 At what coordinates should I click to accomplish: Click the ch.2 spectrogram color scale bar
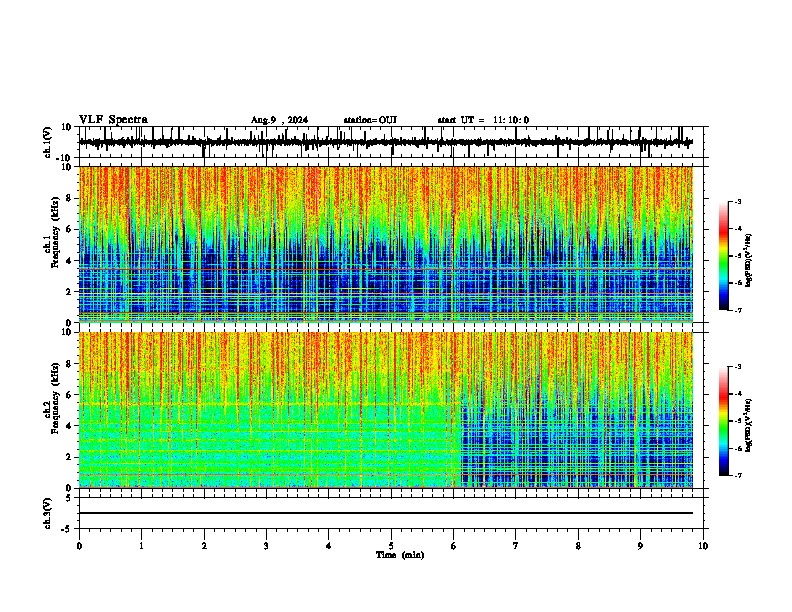(x=723, y=421)
